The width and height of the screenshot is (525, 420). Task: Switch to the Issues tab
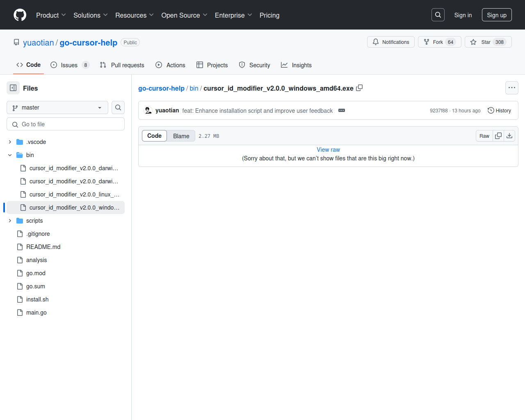69,65
